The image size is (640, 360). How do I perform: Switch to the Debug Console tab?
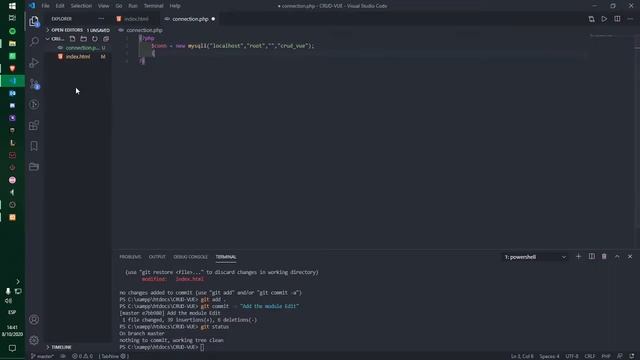point(190,257)
